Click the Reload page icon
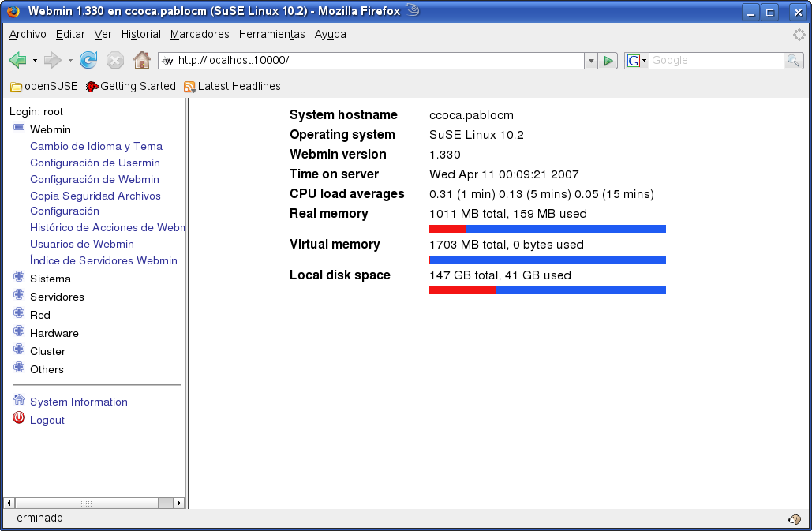 coord(88,61)
